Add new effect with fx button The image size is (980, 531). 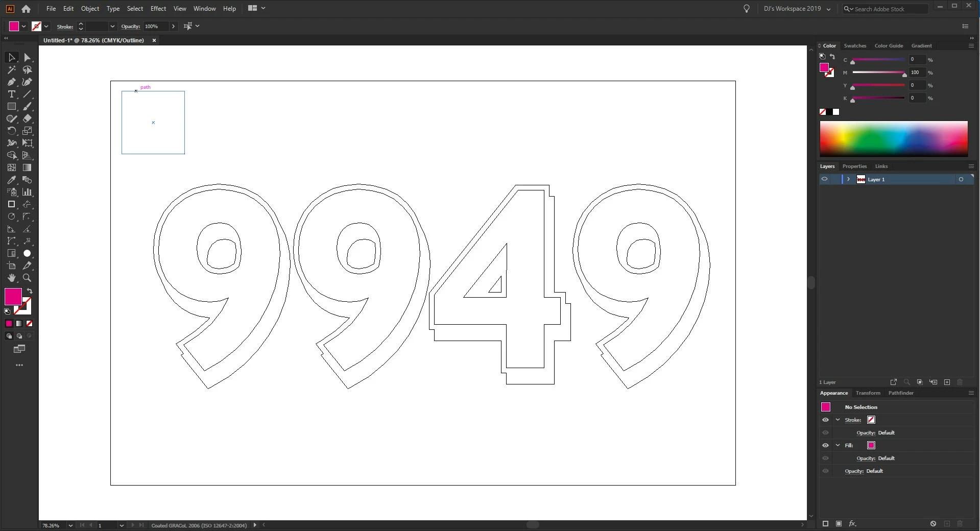(x=852, y=523)
